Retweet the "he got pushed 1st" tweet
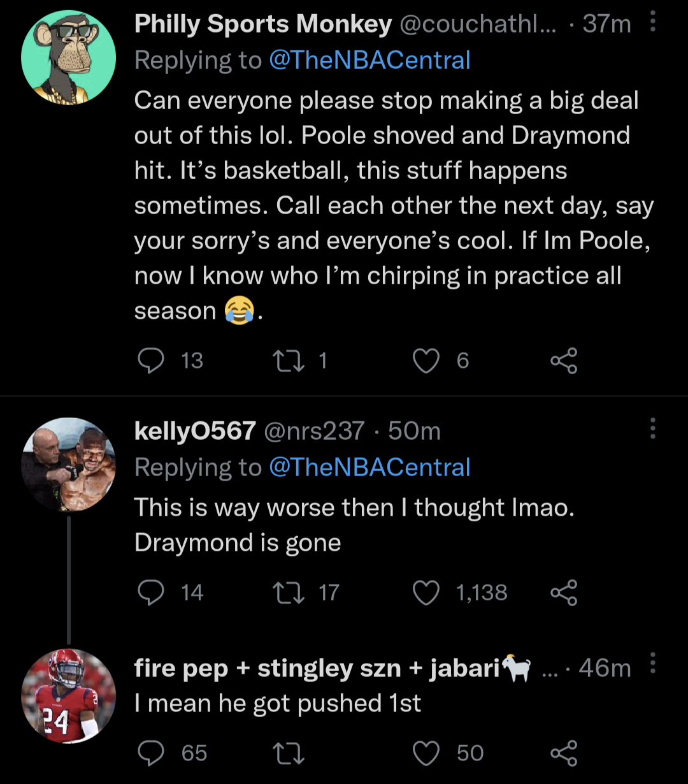 [x=289, y=753]
